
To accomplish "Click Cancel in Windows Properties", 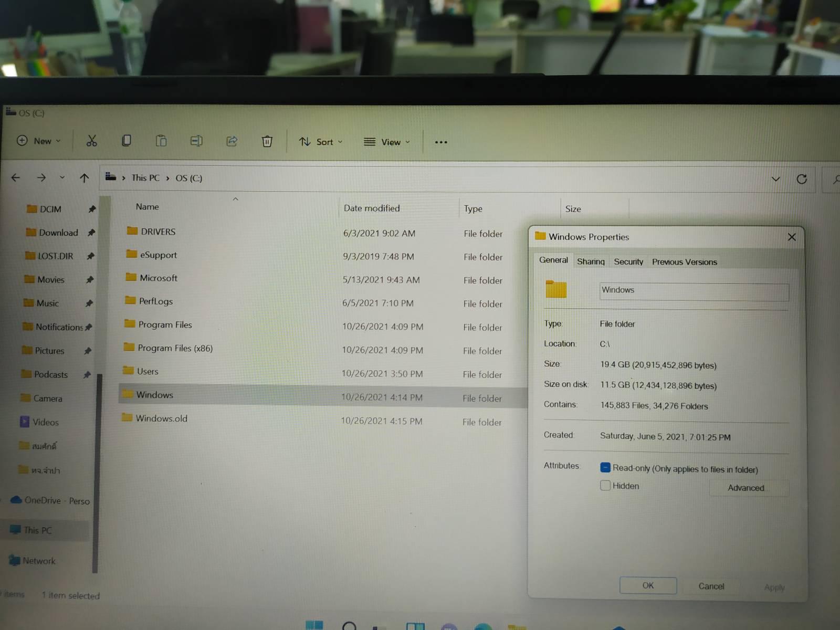I will click(x=711, y=586).
